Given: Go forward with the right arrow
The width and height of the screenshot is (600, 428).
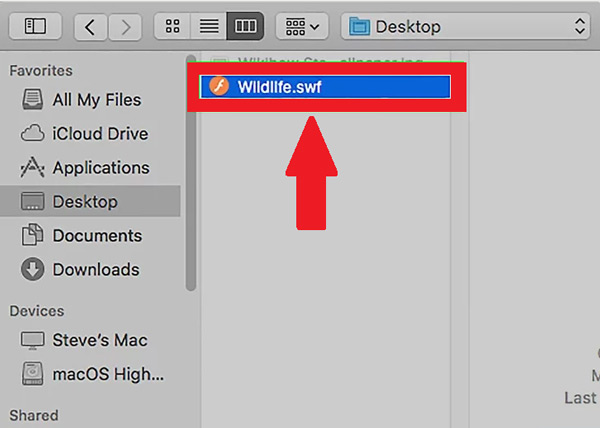Looking at the screenshot, I should (x=125, y=27).
